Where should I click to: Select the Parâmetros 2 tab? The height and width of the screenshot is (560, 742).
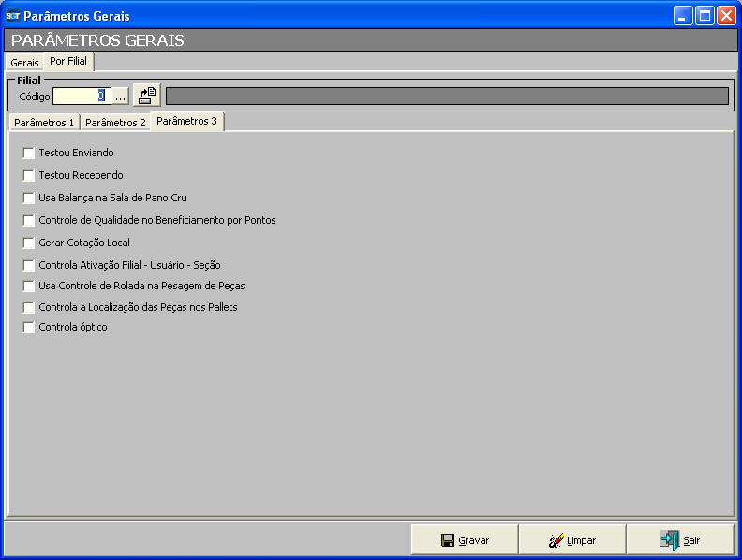tap(115, 123)
